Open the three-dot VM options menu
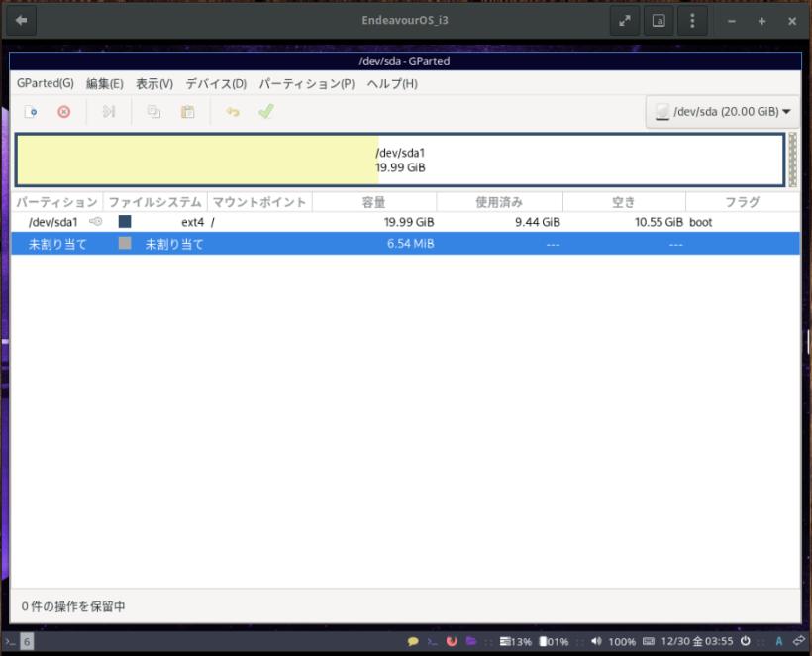The image size is (812, 656). click(x=692, y=21)
